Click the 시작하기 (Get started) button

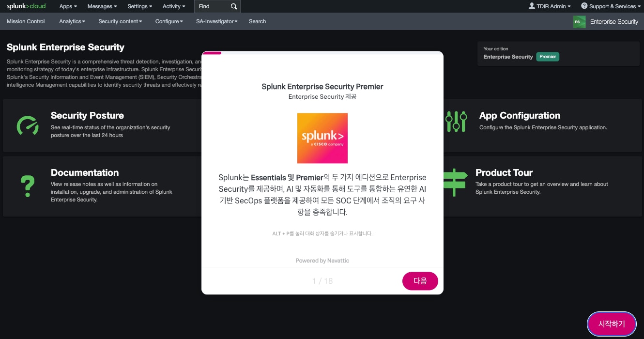pyautogui.click(x=612, y=324)
